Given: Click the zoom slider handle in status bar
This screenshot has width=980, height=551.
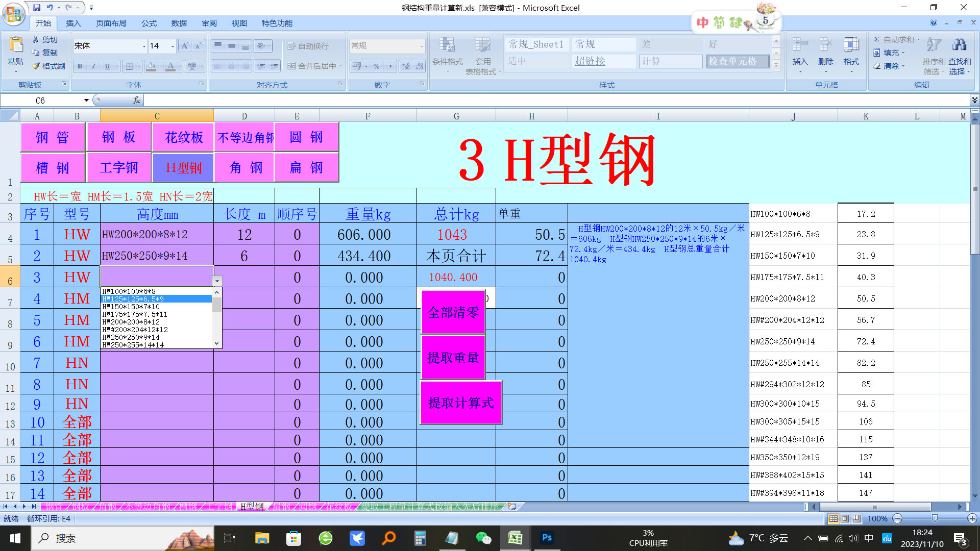Looking at the screenshot, I should [935, 518].
